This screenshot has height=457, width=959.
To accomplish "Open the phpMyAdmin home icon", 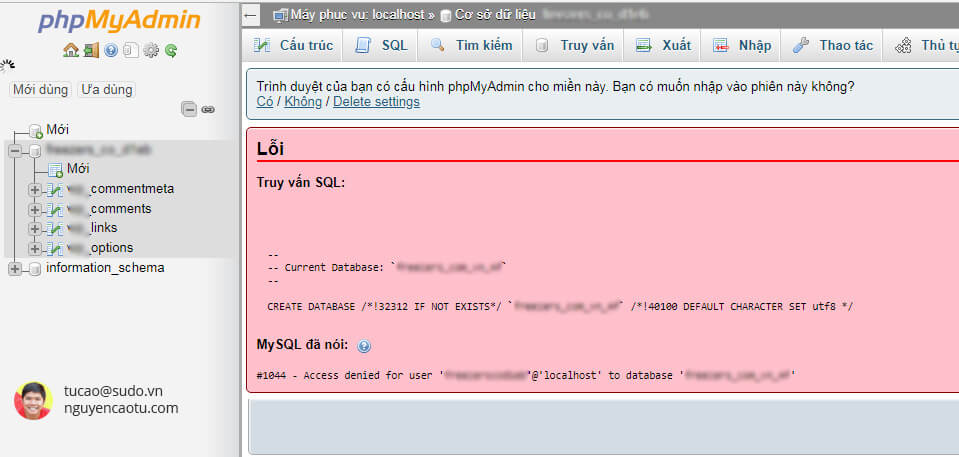I will pyautogui.click(x=71, y=50).
